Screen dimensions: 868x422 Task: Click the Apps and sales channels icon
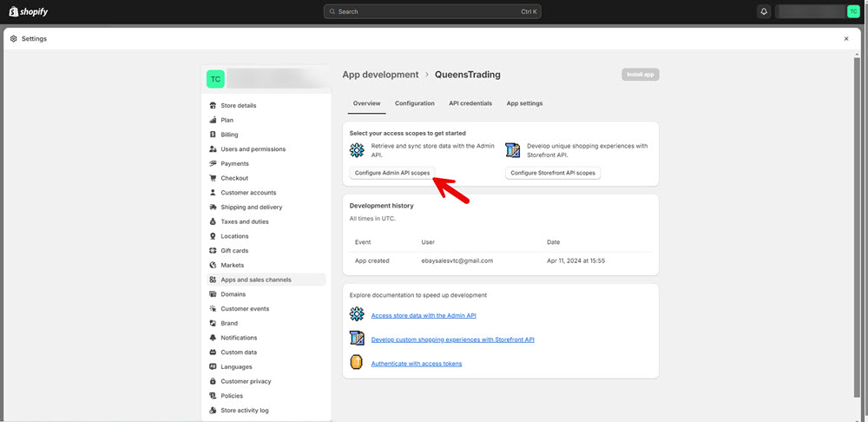(213, 280)
